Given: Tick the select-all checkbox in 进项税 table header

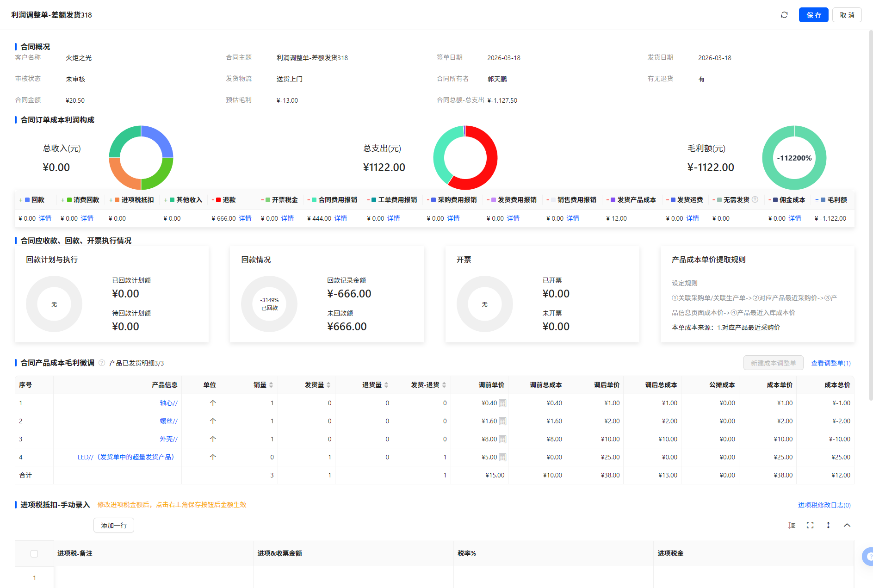Looking at the screenshot, I should (x=34, y=554).
